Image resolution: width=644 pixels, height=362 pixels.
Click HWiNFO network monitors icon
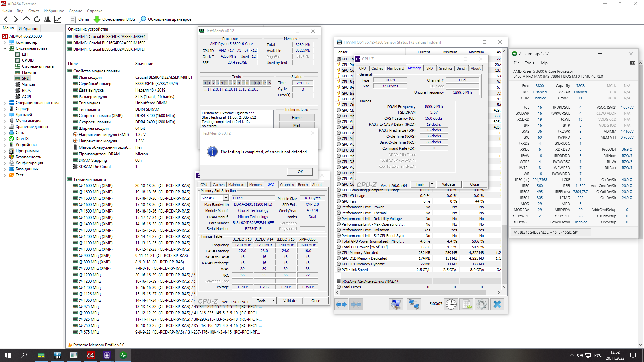click(x=413, y=304)
